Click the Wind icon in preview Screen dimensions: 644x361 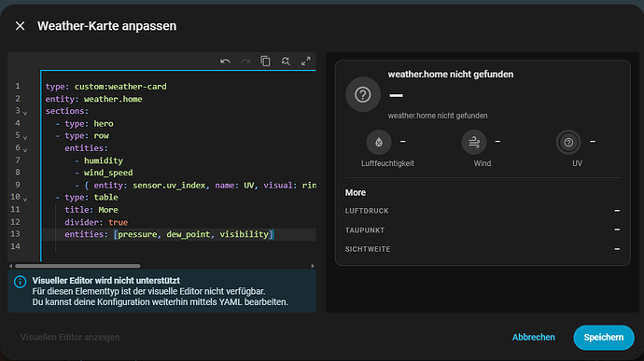(474, 142)
